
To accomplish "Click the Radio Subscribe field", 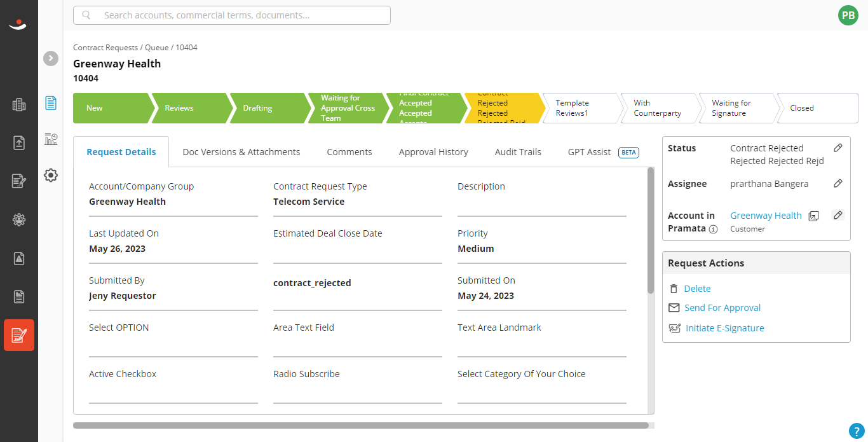I will [x=358, y=385].
